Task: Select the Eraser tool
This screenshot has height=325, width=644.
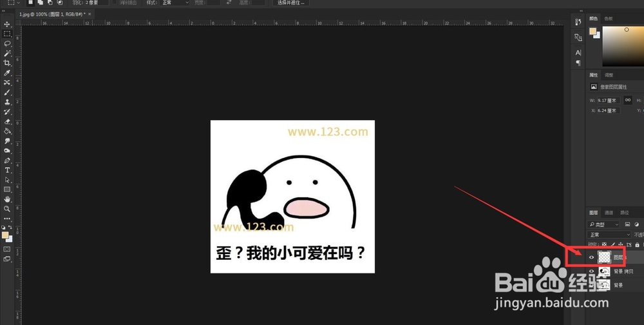Action: coord(7,122)
